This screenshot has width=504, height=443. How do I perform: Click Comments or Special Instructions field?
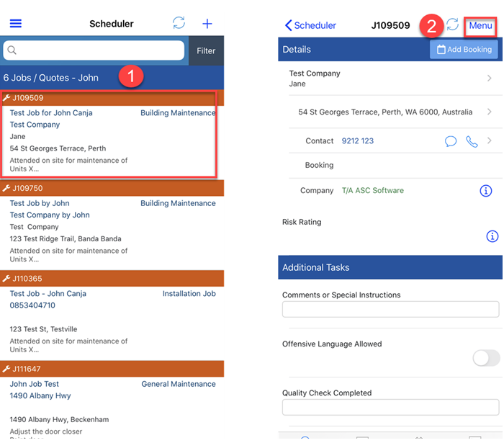pos(390,310)
